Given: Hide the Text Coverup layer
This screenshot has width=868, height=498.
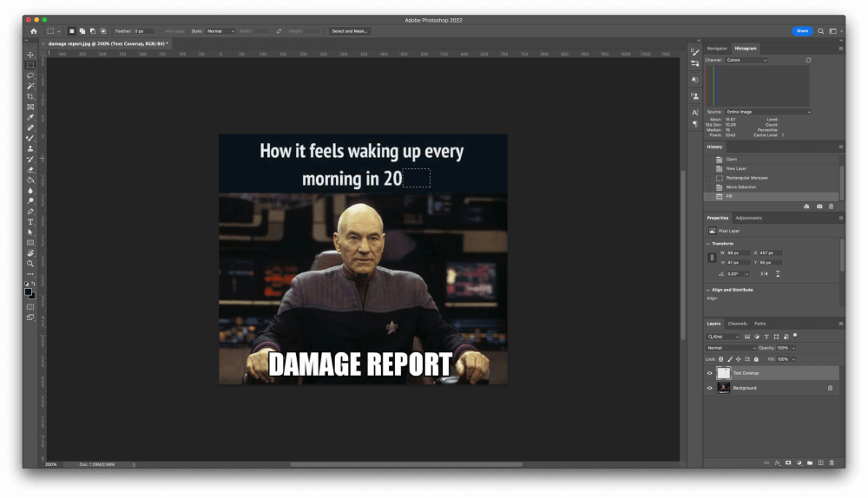Looking at the screenshot, I should click(x=709, y=373).
